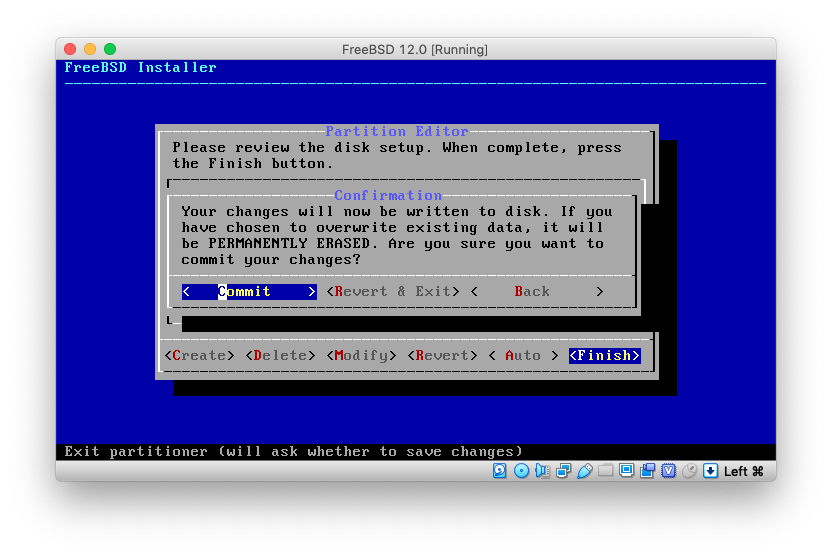
Task: Click the USB devices status icon
Action: click(584, 471)
